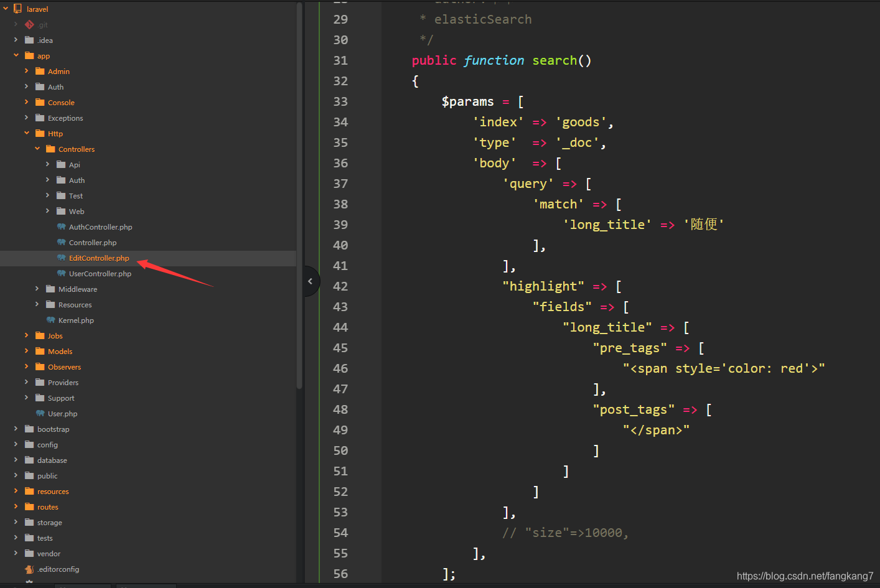
Task: Collapse the laravel project root chevron
Action: point(6,9)
